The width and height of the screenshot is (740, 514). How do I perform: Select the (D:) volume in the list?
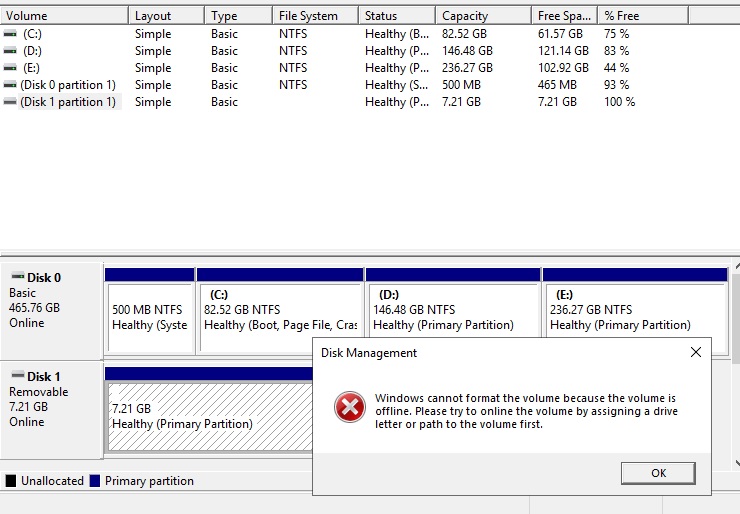(x=32, y=51)
